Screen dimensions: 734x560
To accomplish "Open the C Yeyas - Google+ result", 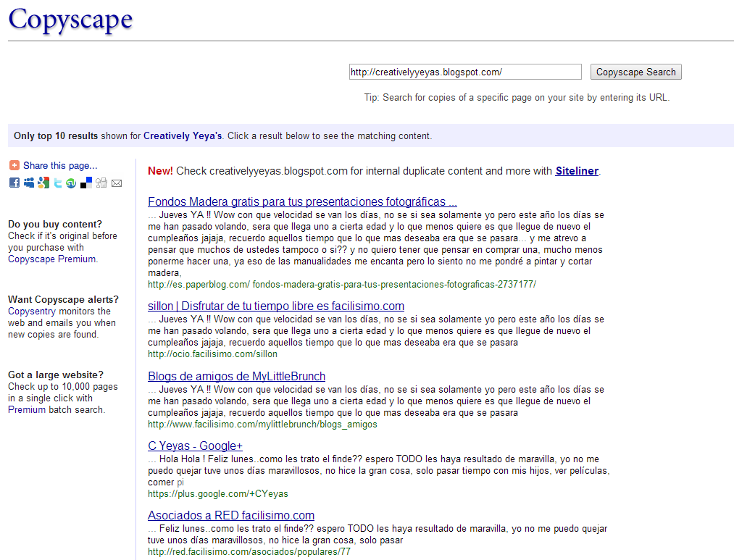I will click(195, 446).
